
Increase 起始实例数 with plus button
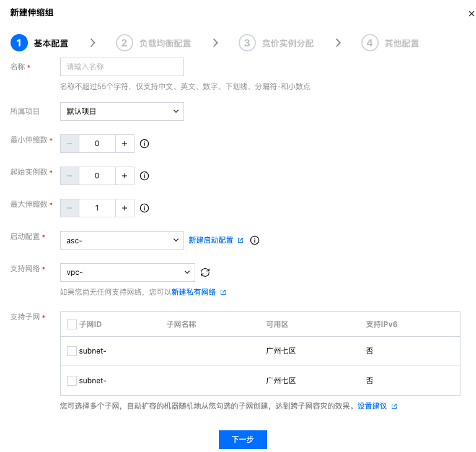click(x=125, y=176)
